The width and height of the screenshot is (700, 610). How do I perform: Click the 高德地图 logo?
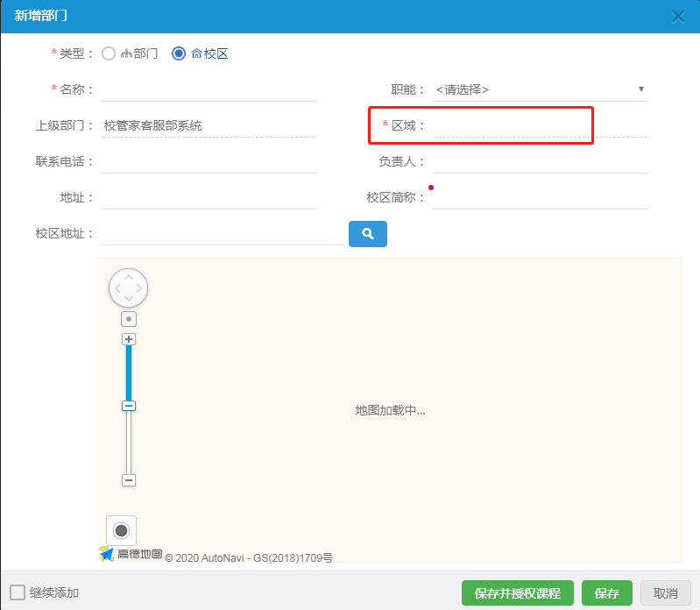(131, 554)
